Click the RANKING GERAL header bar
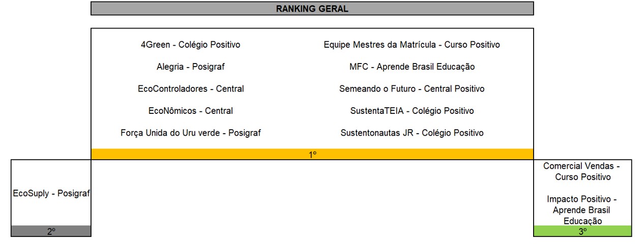Viewport: 644px width, 244px height. [x=312, y=9]
